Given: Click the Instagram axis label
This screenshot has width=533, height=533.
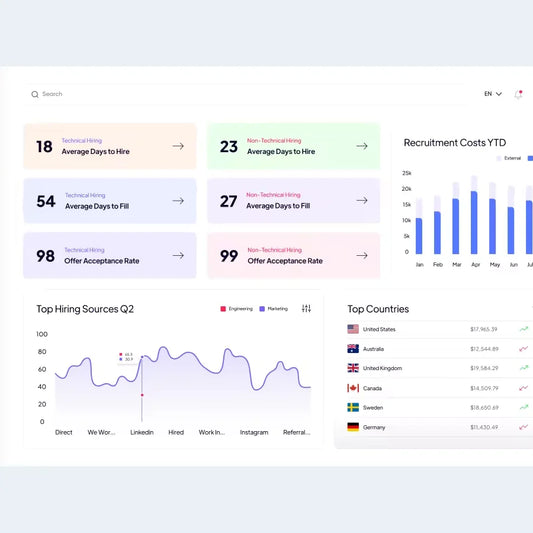Looking at the screenshot, I should (x=254, y=432).
